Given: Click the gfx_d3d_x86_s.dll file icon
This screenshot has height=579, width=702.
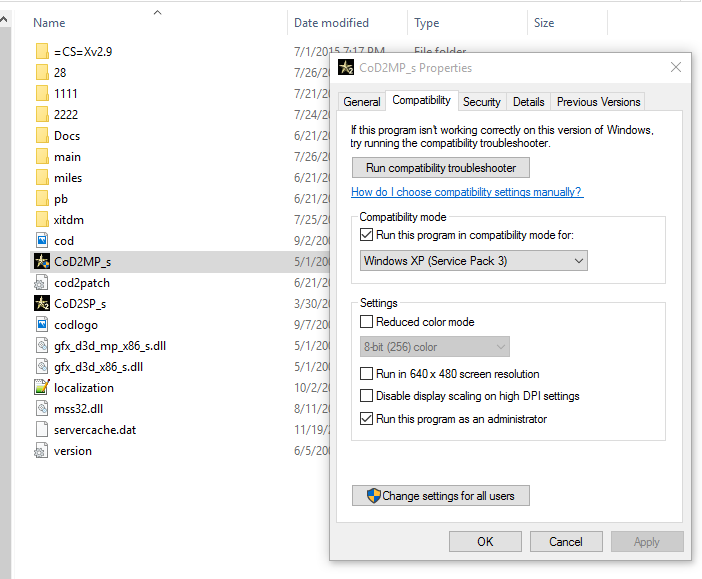Looking at the screenshot, I should 42,367.
